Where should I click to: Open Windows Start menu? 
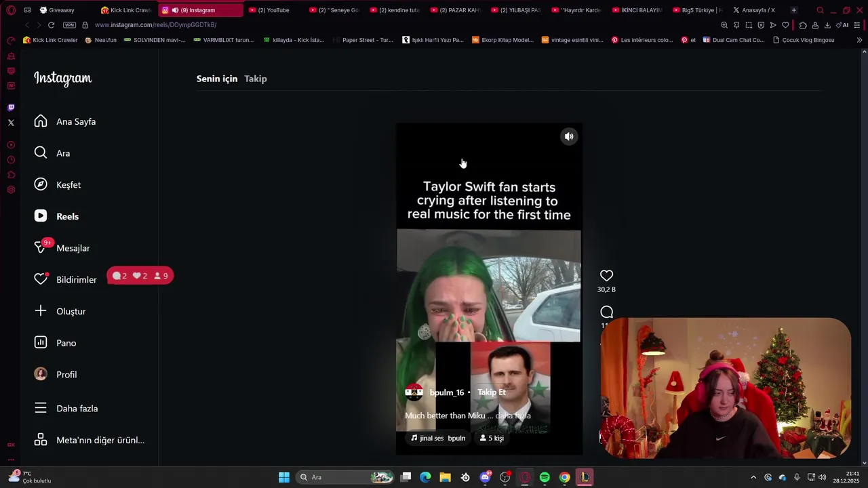284,477
